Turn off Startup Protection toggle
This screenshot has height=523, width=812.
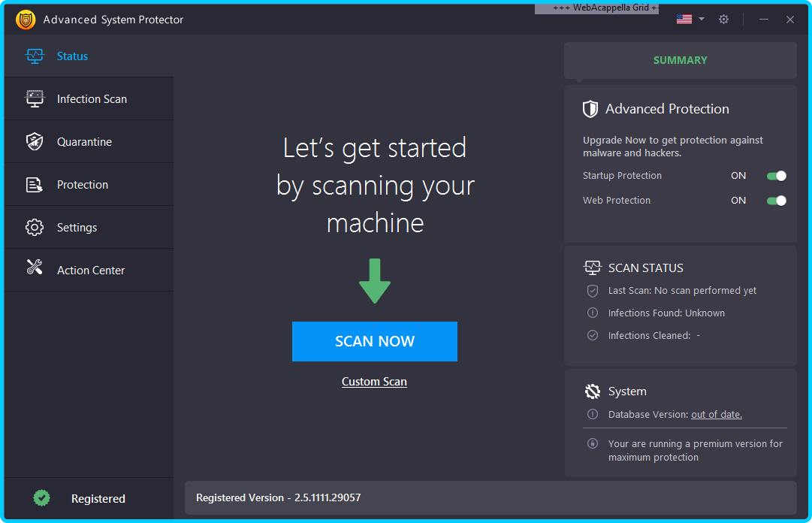tap(776, 176)
